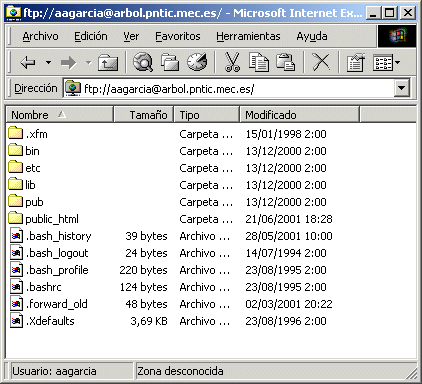Select the pub folder icon
Viewport: 422px width, 384px height.
[x=15, y=201]
